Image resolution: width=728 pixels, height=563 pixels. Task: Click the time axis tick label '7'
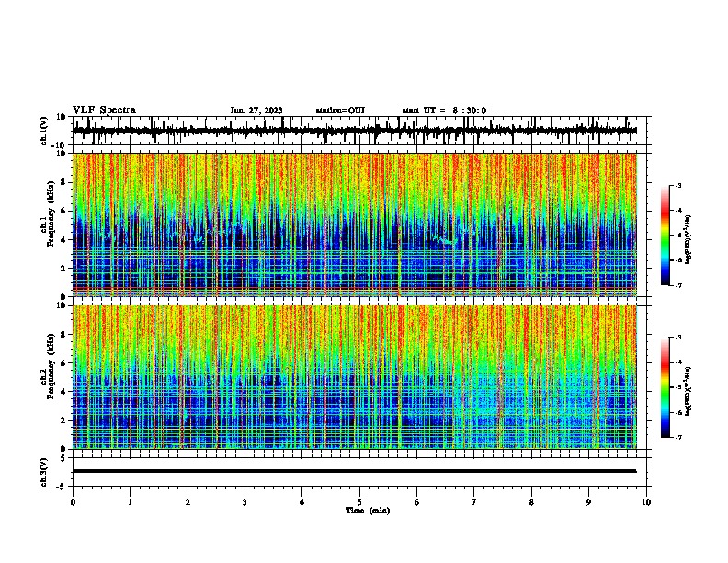[x=474, y=501]
